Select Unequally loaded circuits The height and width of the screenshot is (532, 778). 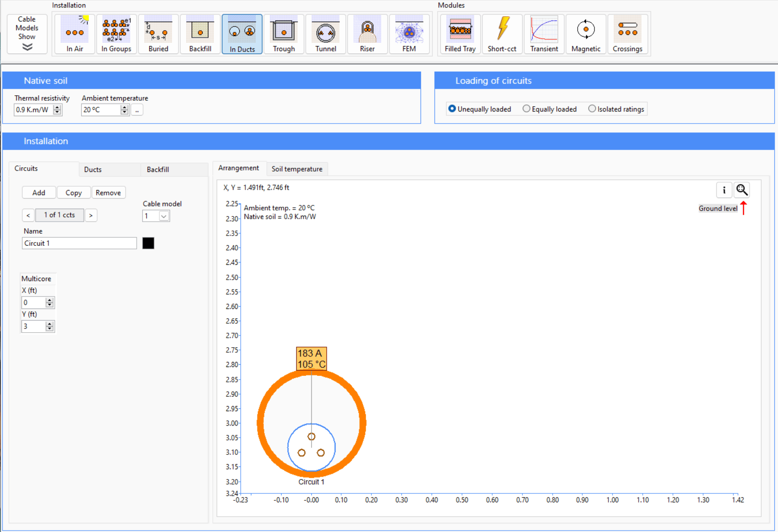[x=452, y=108]
